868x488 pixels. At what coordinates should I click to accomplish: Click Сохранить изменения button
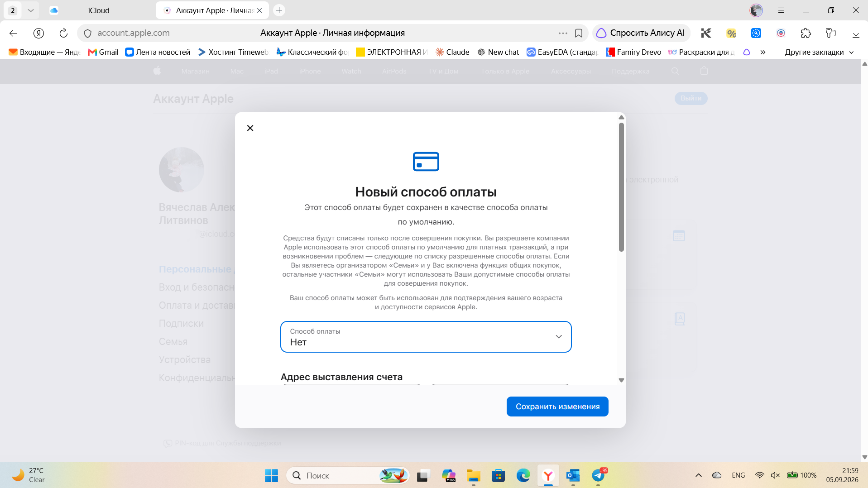[x=557, y=407]
